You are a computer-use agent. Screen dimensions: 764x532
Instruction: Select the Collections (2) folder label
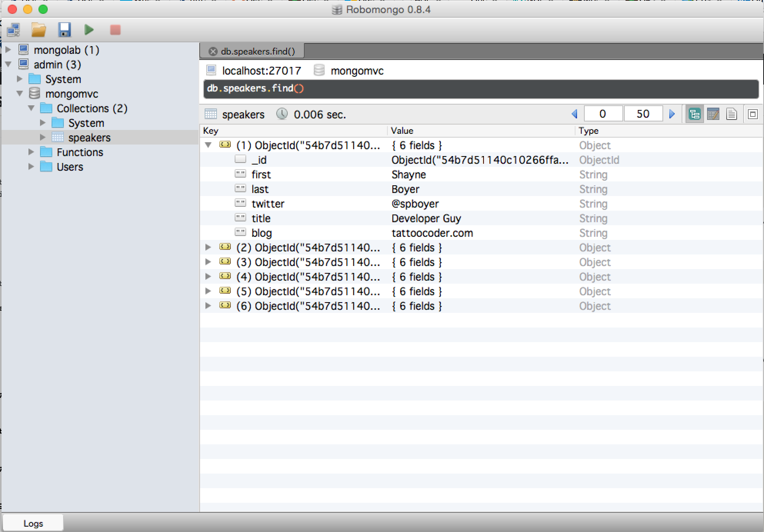point(92,108)
